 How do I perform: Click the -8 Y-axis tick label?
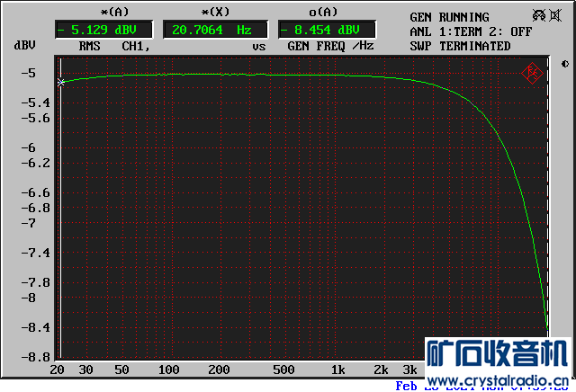tap(28, 298)
